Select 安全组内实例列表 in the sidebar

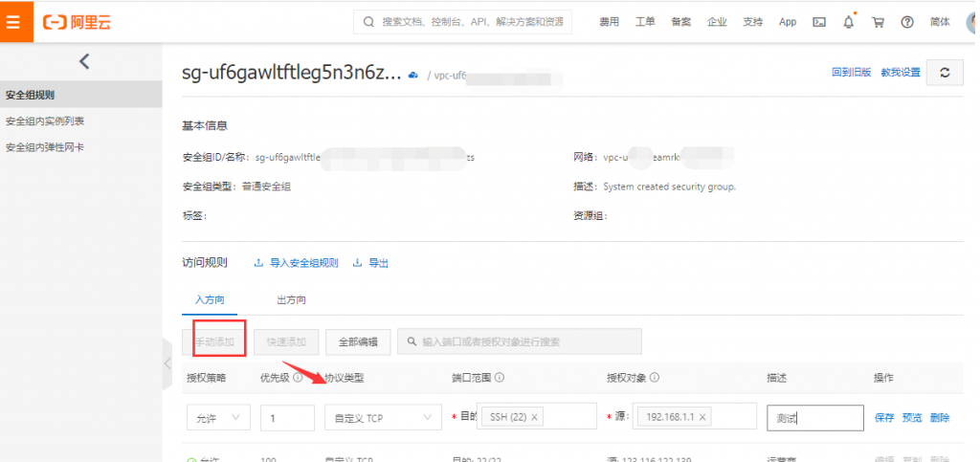pos(45,121)
